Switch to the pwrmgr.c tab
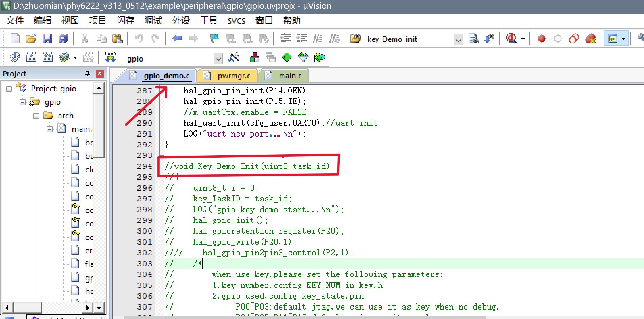 click(227, 76)
